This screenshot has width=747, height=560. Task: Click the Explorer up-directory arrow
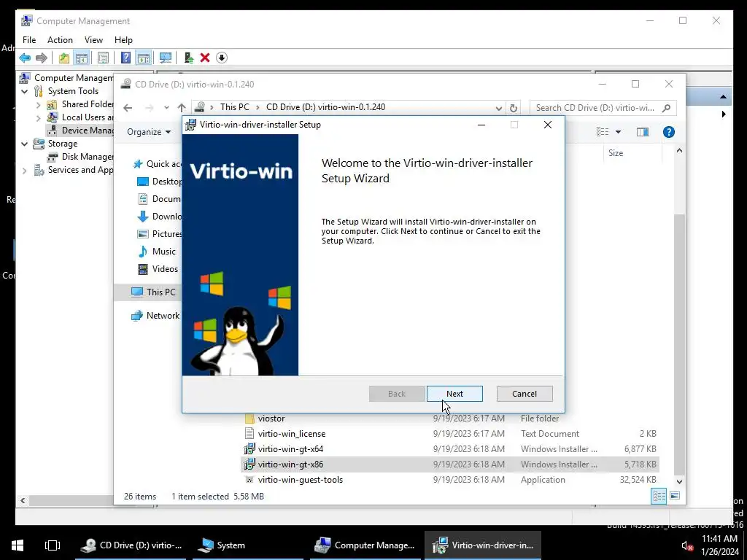pos(182,108)
